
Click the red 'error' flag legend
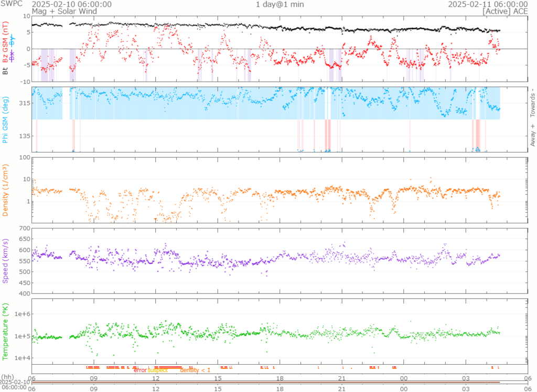click(x=140, y=370)
